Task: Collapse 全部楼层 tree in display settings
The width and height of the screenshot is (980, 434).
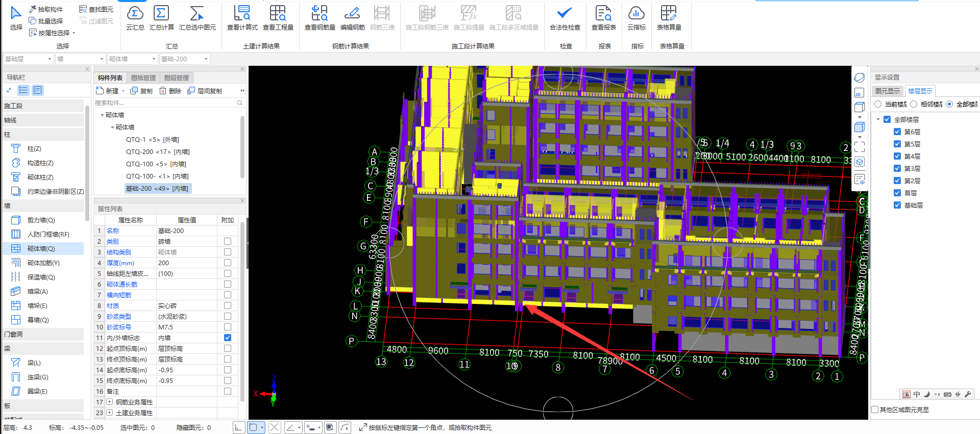Action: (x=878, y=119)
